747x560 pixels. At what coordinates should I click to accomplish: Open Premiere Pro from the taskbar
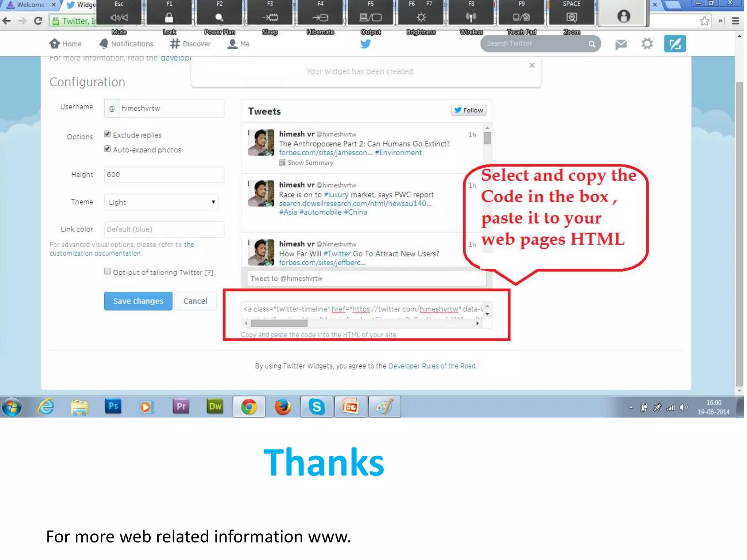[181, 406]
